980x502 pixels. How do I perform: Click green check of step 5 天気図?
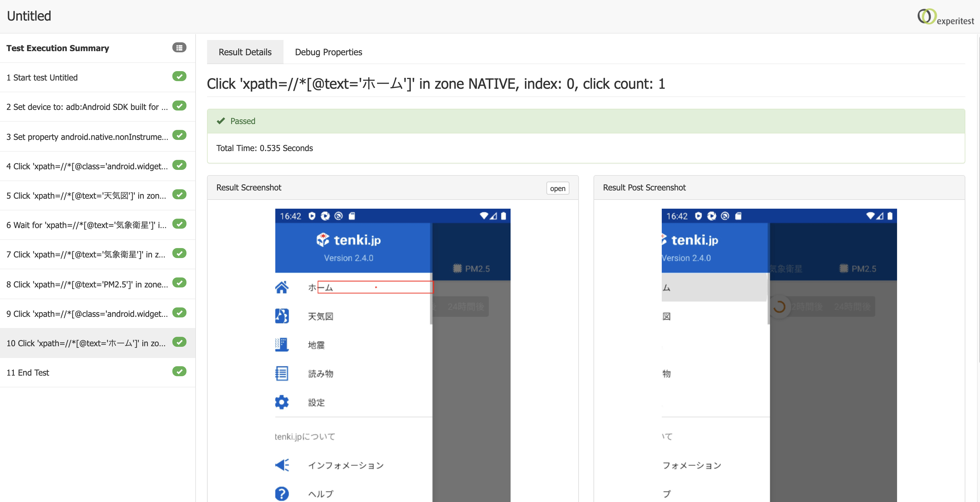(x=179, y=195)
